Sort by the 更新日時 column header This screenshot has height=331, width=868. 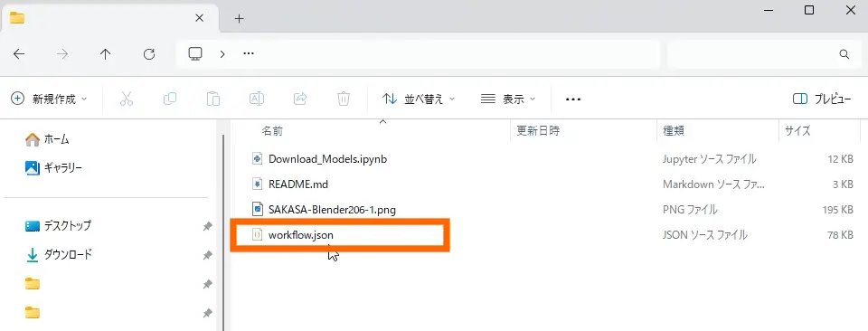(538, 131)
